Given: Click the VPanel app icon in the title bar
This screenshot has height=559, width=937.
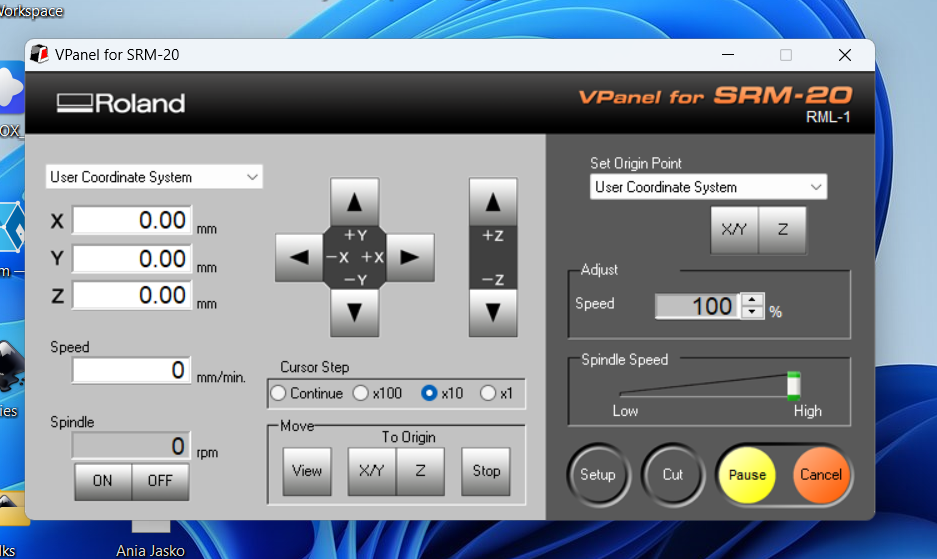Looking at the screenshot, I should (39, 54).
